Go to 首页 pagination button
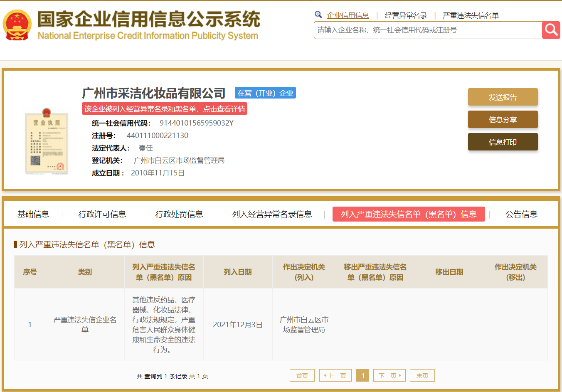Image resolution: width=562 pixels, height=392 pixels. [302, 375]
